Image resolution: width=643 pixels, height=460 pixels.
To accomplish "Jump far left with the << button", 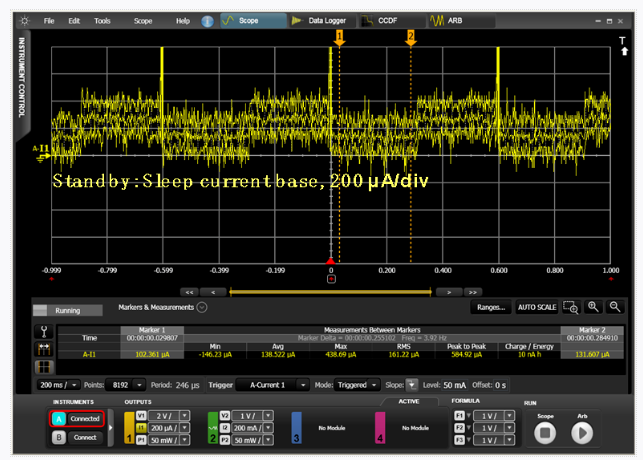I will coord(189,292).
